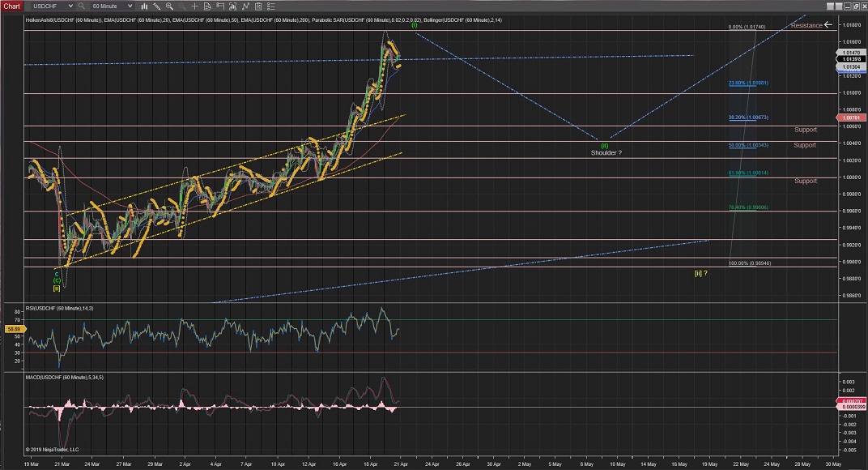The height and width of the screenshot is (470, 868).
Task: Open the data series toolbar icon
Action: click(x=233, y=6)
